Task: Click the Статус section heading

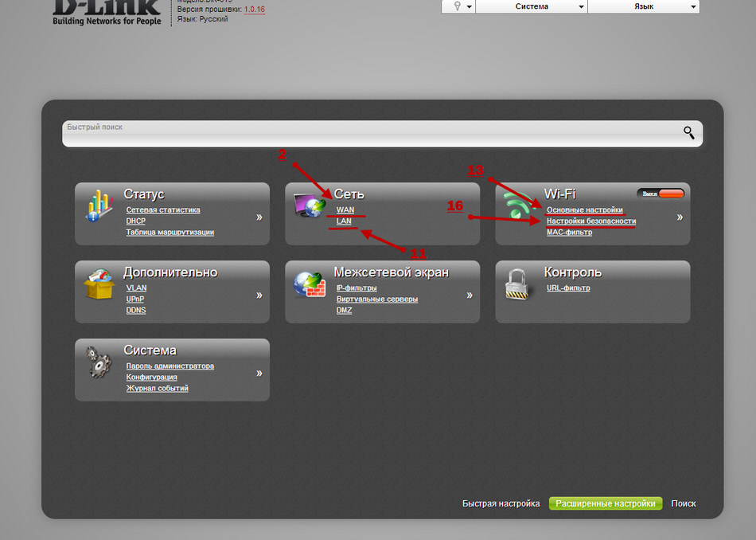Action: [144, 194]
